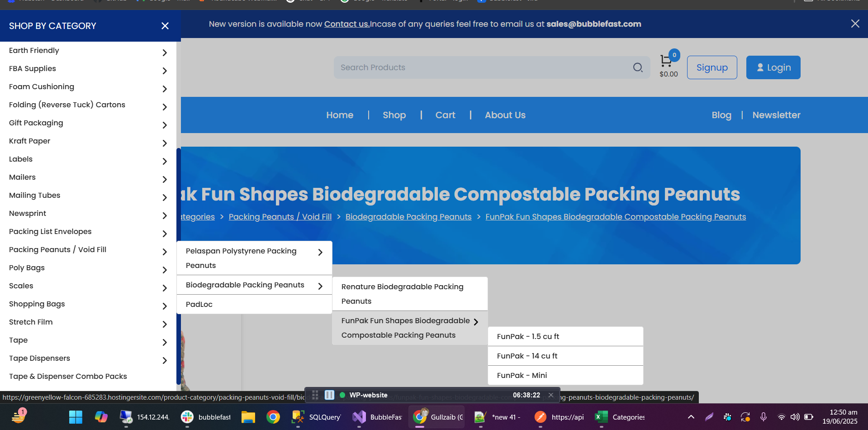Dismiss the new version announcement bar
The height and width of the screenshot is (430, 868).
[x=855, y=24]
